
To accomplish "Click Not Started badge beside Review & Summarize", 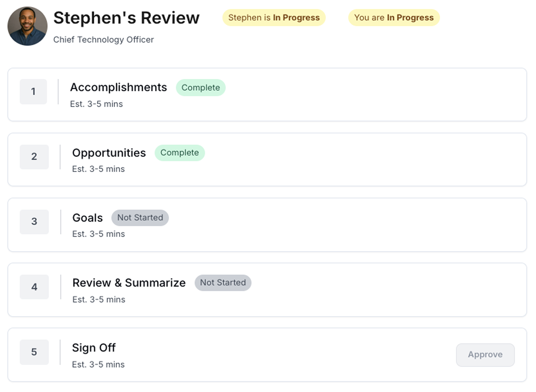I will [223, 283].
